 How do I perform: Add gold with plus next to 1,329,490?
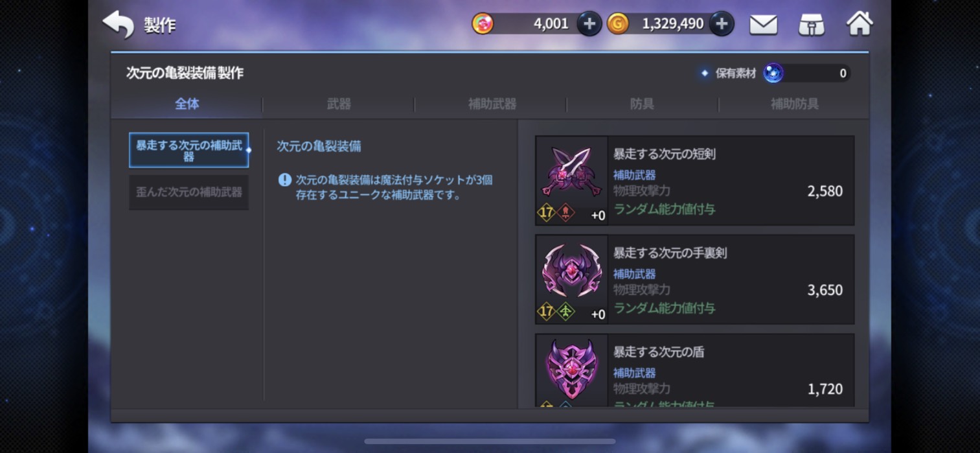click(722, 24)
